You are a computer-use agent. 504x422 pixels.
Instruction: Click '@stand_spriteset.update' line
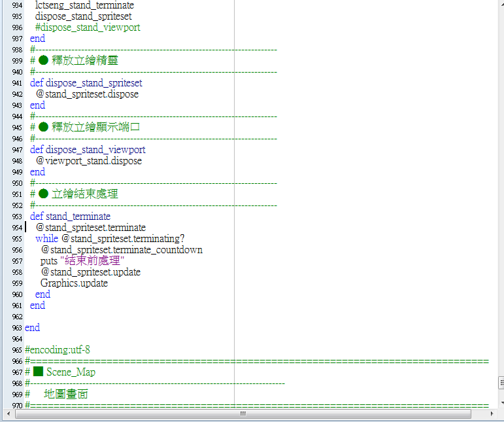[x=91, y=272]
